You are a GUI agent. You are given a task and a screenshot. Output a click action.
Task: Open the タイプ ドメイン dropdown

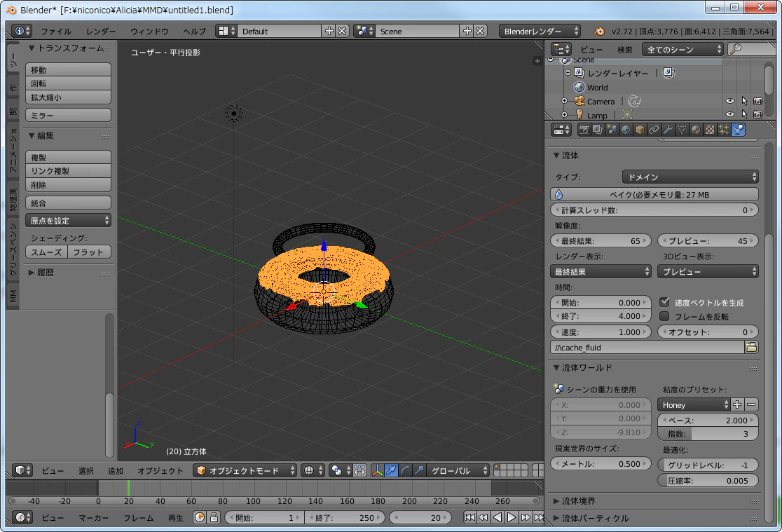[690, 177]
